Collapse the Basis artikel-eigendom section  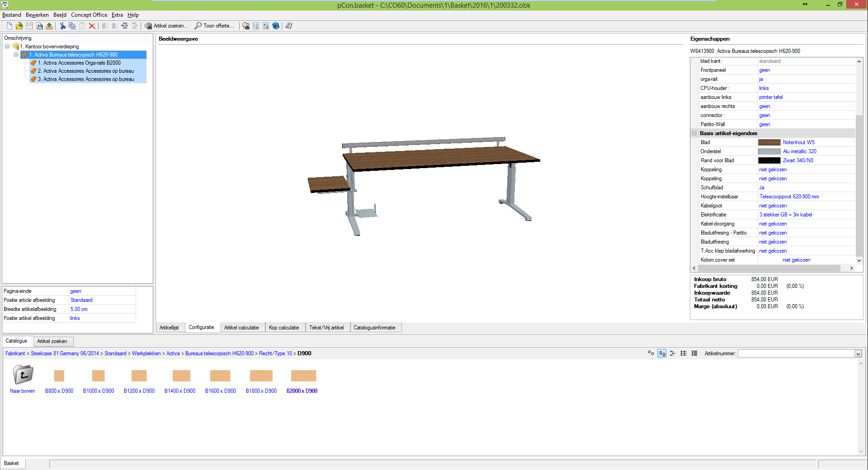click(694, 133)
